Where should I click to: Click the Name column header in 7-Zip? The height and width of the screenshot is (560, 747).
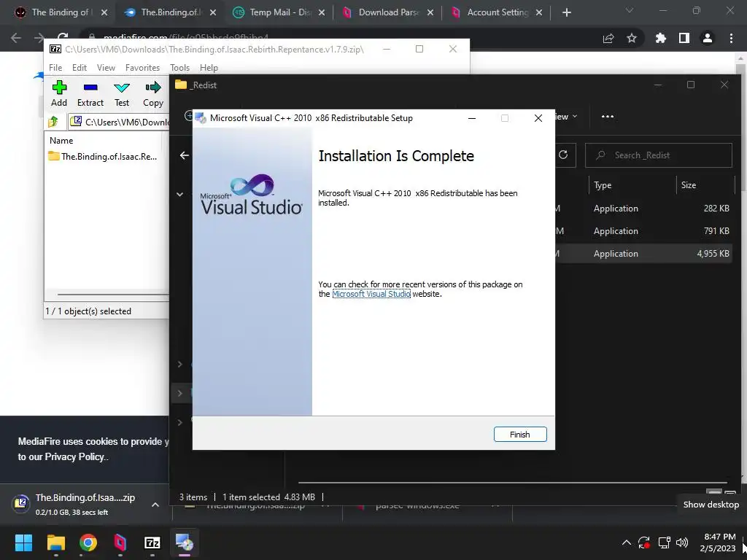(x=61, y=141)
